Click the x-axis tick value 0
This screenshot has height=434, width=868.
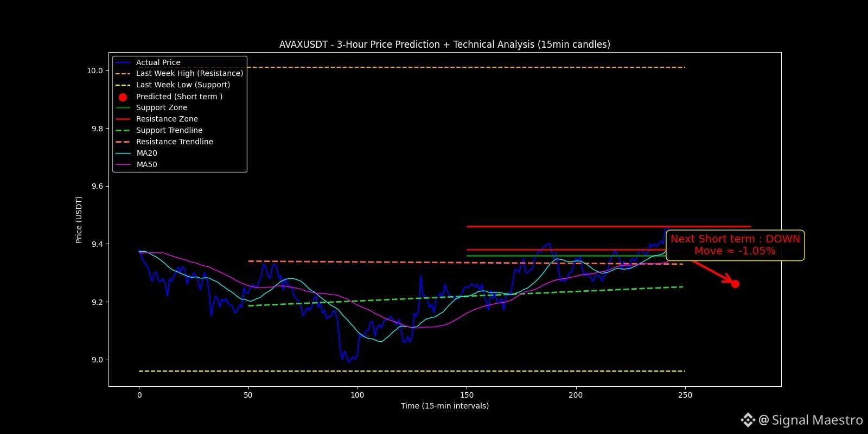pyautogui.click(x=139, y=395)
